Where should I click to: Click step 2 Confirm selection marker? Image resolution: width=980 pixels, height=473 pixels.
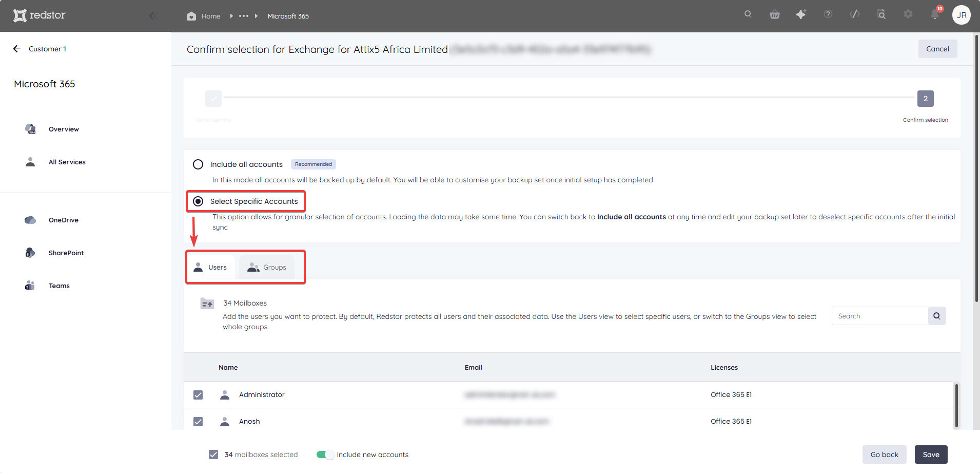pos(926,99)
